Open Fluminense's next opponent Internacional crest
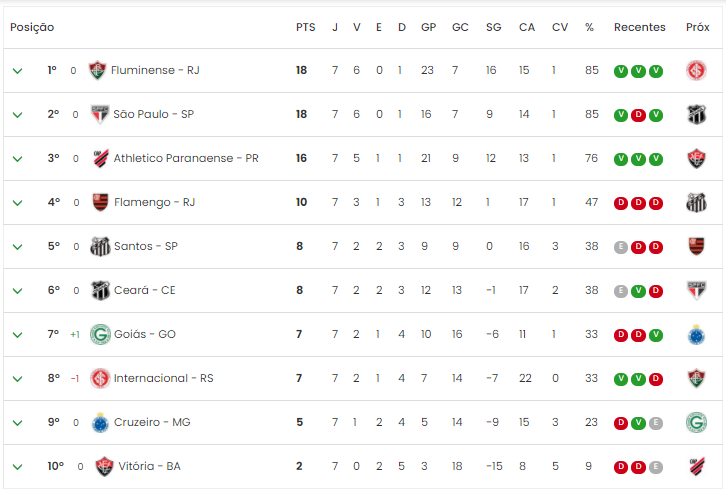Image resolution: width=726 pixels, height=491 pixels. click(x=696, y=71)
